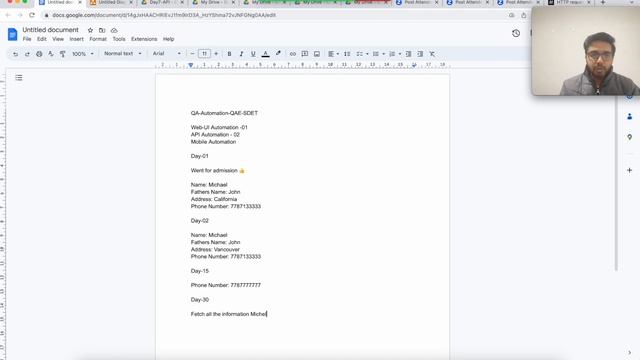This screenshot has height=360, width=640.
Task: Decrease font size with minus button
Action: (x=192, y=54)
